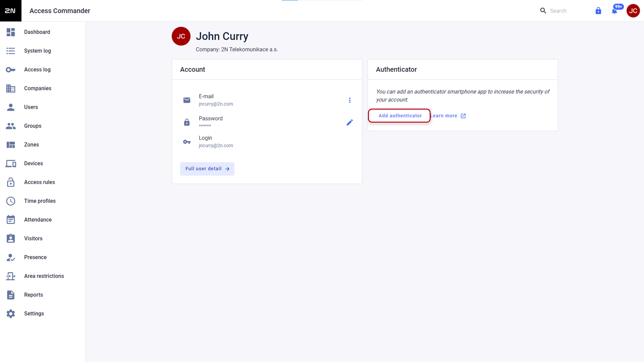Click Full user detail button
Image resolution: width=644 pixels, height=362 pixels.
pos(207,169)
